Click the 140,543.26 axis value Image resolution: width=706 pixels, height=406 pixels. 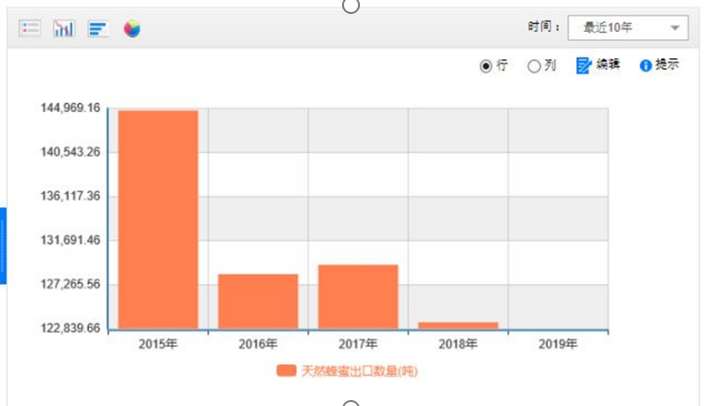click(x=70, y=152)
